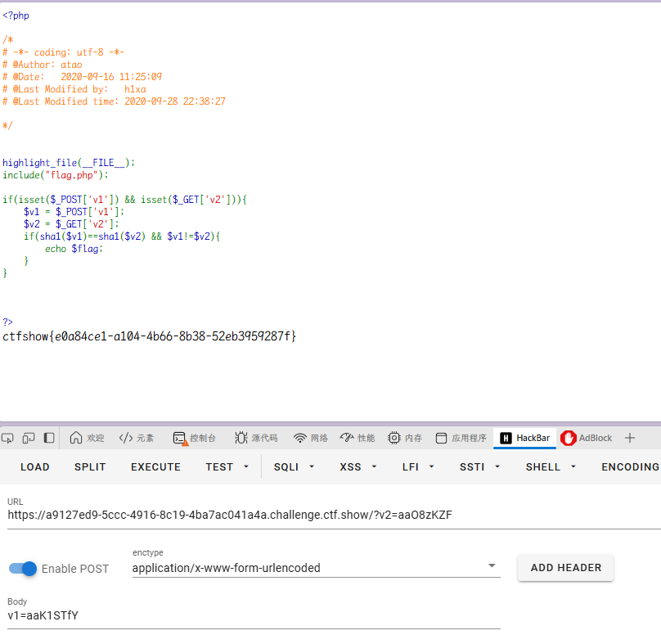Click the plus icon to add tools

click(630, 438)
